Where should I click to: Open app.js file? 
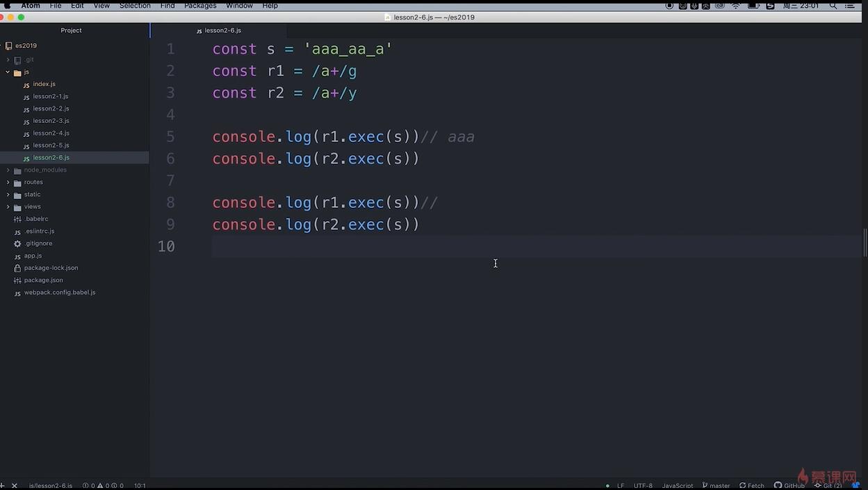click(33, 256)
